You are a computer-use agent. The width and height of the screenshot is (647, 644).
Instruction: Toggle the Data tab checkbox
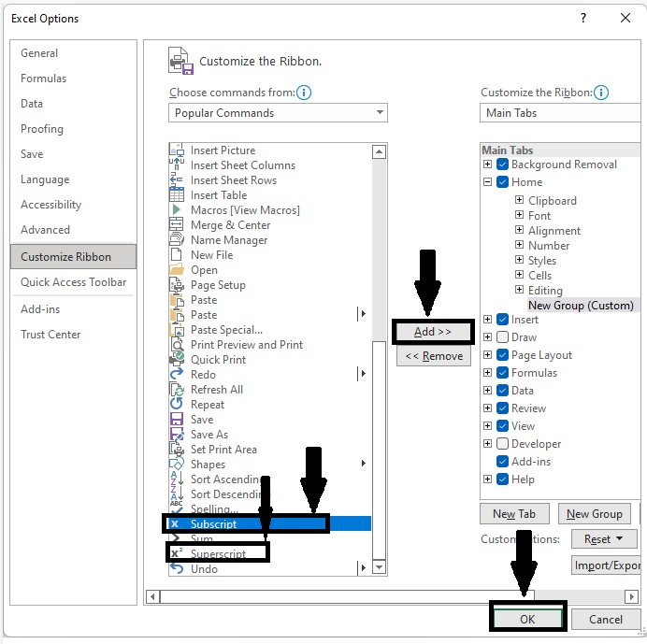pyautogui.click(x=502, y=391)
